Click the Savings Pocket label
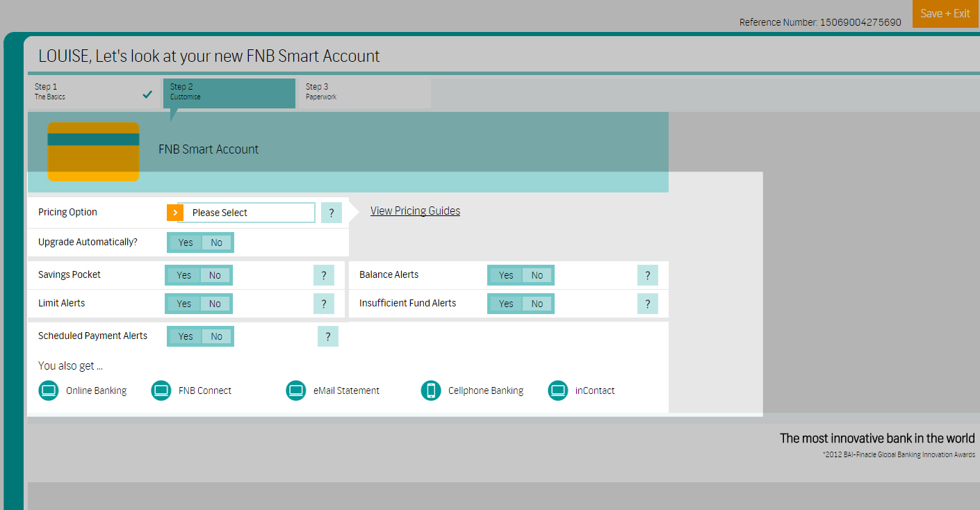Image resolution: width=980 pixels, height=510 pixels. pyautogui.click(x=70, y=274)
